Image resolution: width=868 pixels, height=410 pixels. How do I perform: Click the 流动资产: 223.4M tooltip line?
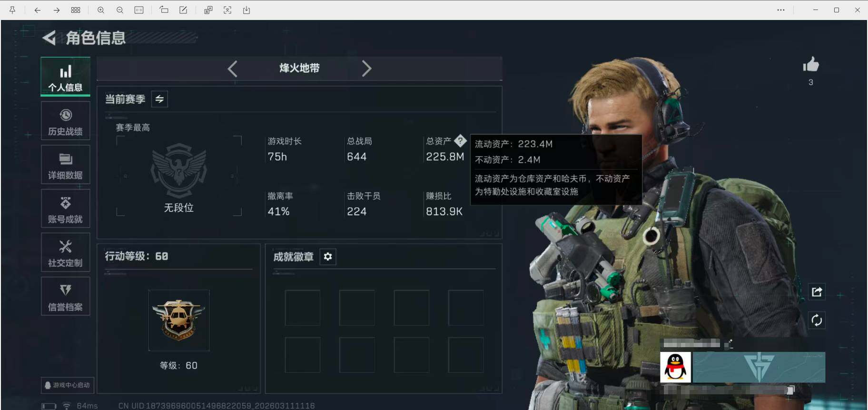tap(513, 144)
